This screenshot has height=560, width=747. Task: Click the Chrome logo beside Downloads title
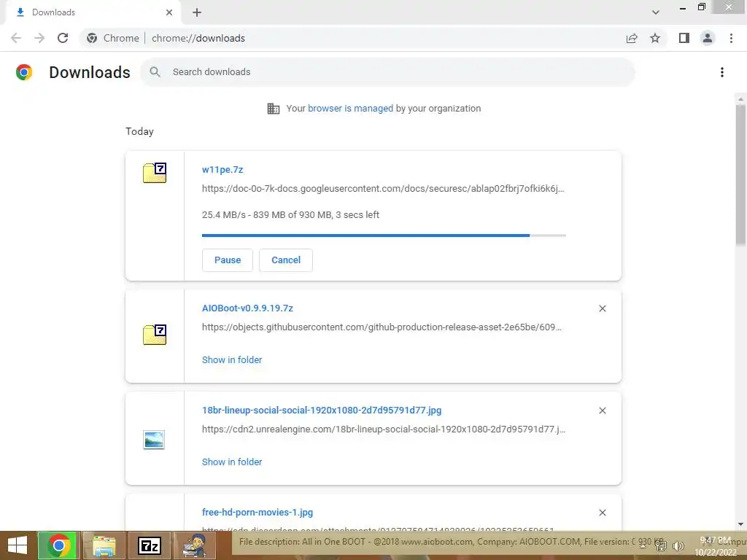pyautogui.click(x=24, y=72)
